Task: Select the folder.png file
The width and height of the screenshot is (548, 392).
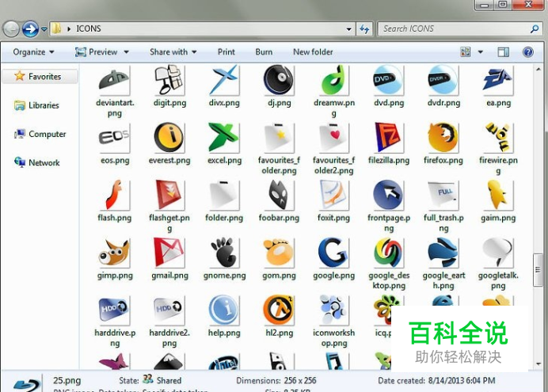Action: pos(224,202)
